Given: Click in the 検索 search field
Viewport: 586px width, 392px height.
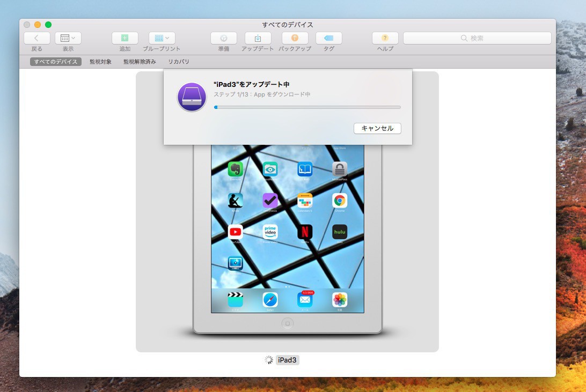Looking at the screenshot, I should tap(477, 38).
